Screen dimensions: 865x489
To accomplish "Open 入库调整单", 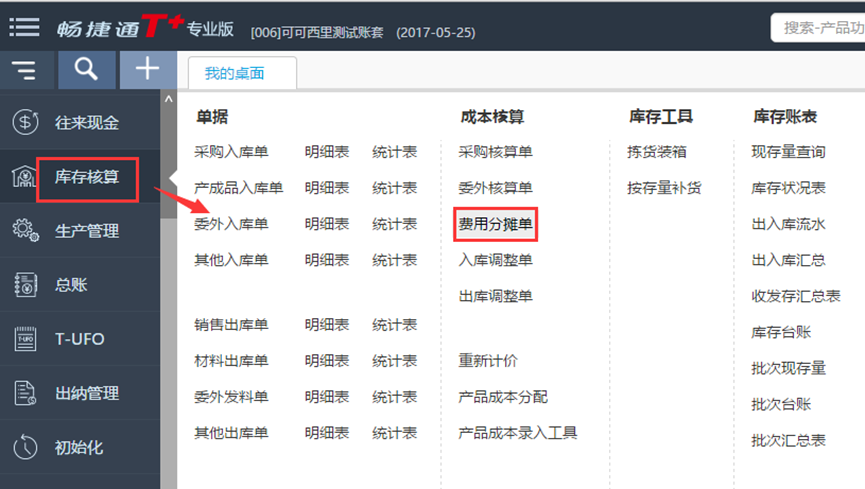I will (x=495, y=260).
